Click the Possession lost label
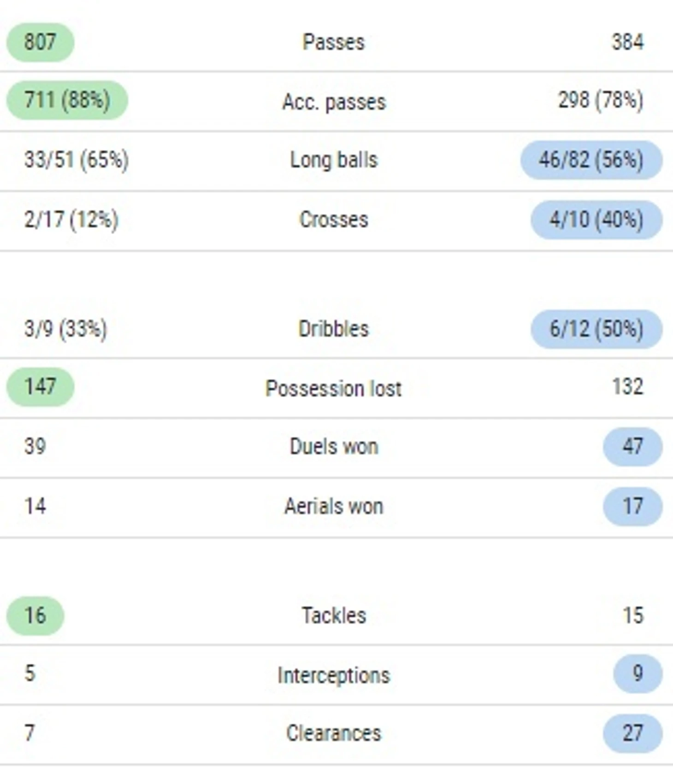This screenshot has height=784, width=673. coord(334,388)
